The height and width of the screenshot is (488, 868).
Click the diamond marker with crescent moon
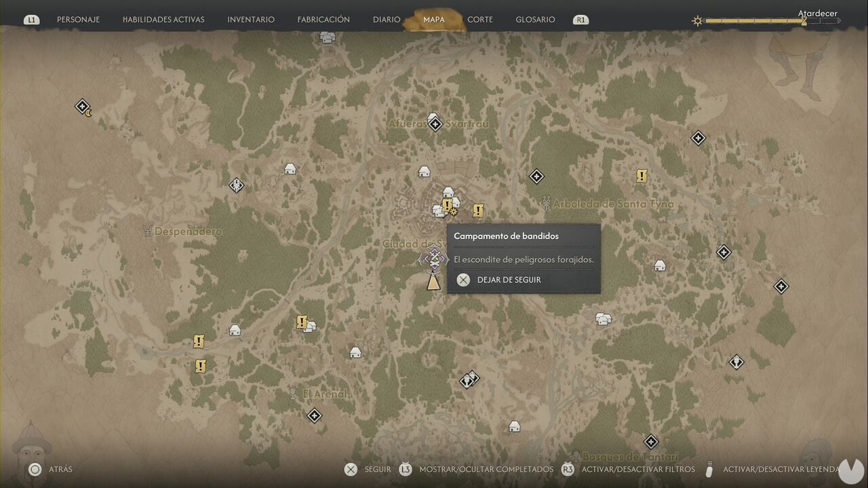click(83, 107)
